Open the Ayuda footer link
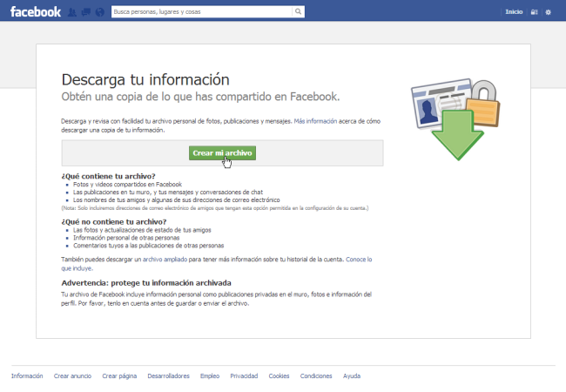The image size is (566, 392). tap(352, 375)
